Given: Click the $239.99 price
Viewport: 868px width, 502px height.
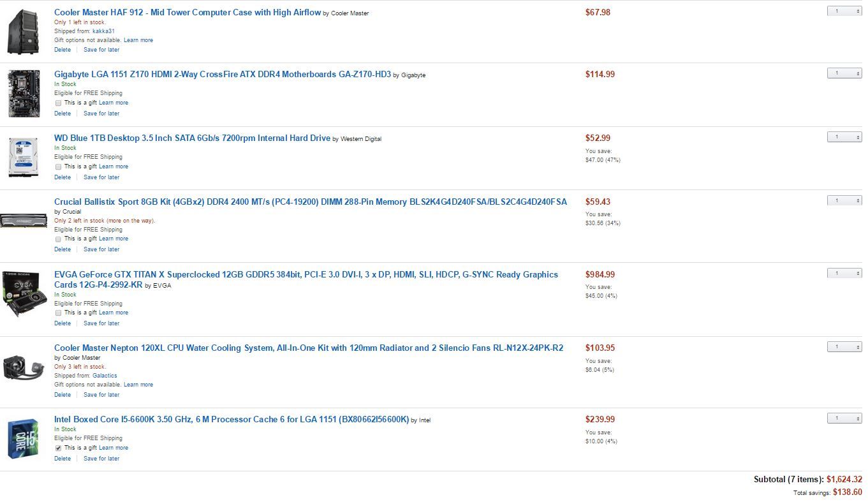Looking at the screenshot, I should 600,419.
